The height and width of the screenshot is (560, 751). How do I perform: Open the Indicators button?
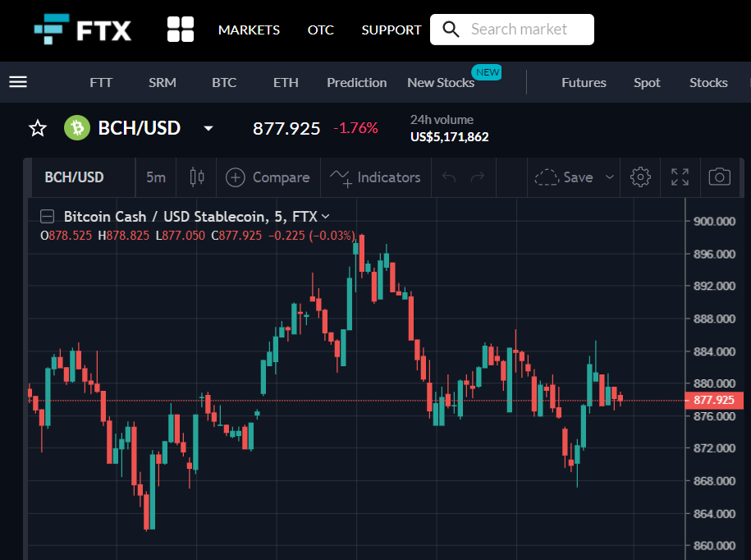(x=375, y=177)
